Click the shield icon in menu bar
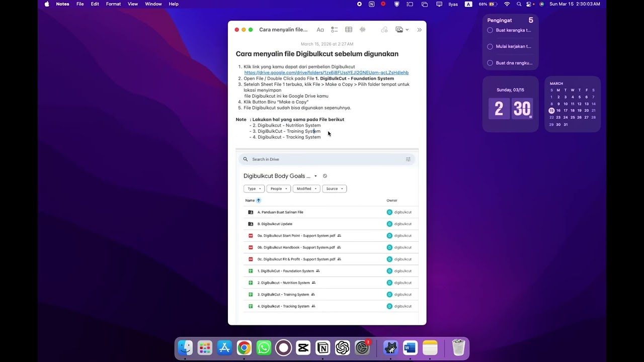The height and width of the screenshot is (362, 644). [396, 4]
